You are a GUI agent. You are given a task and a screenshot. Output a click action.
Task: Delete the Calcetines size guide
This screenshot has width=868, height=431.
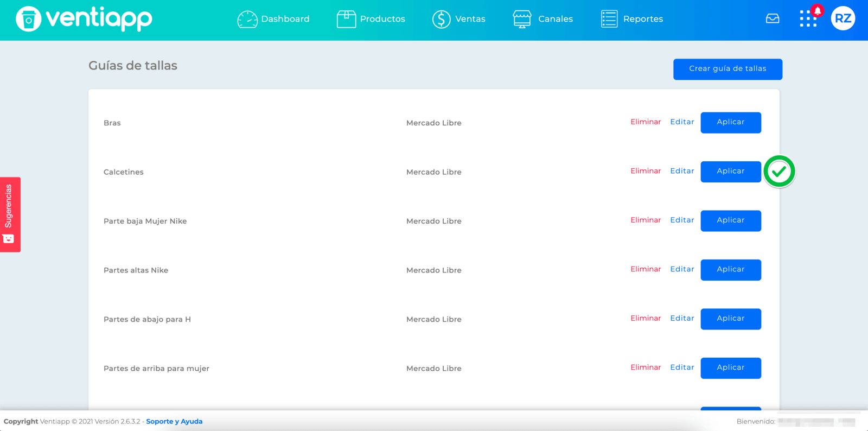pyautogui.click(x=646, y=171)
